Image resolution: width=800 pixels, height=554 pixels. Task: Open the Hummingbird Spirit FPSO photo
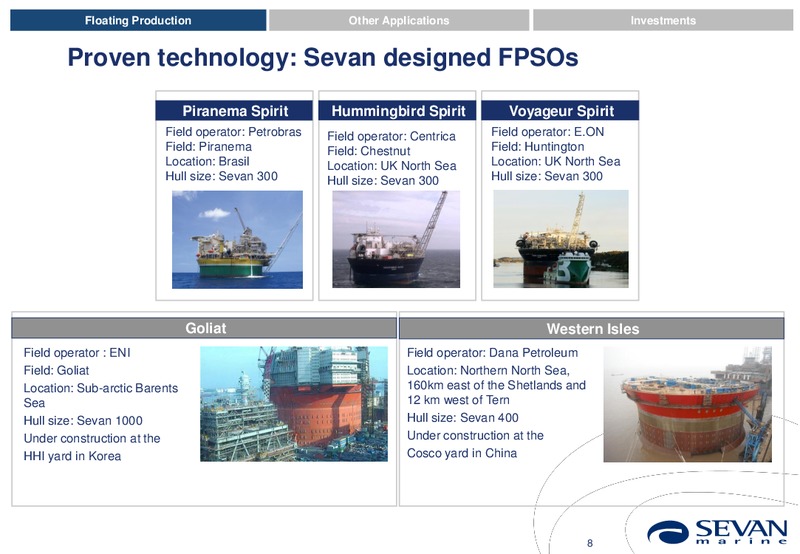tap(396, 239)
